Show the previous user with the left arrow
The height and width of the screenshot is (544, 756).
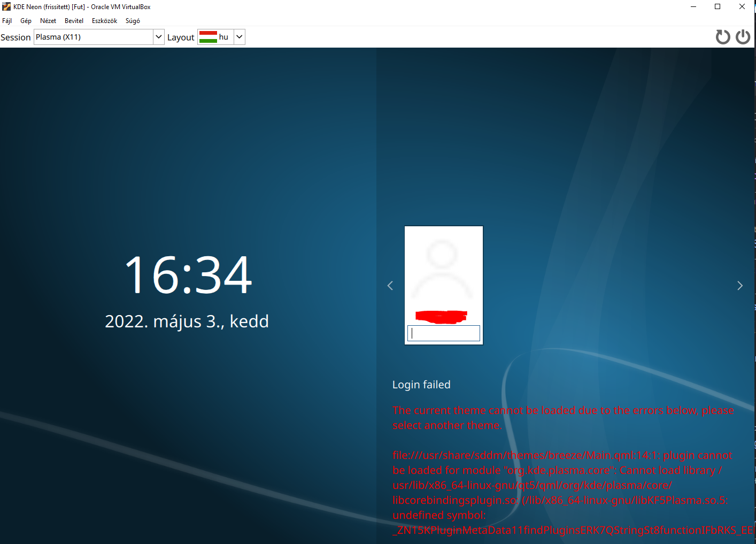click(390, 286)
